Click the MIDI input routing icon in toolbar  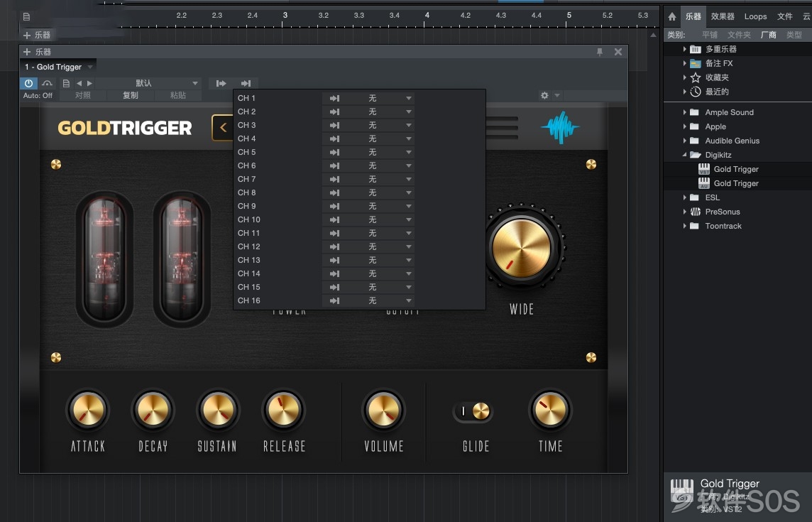[x=246, y=83]
